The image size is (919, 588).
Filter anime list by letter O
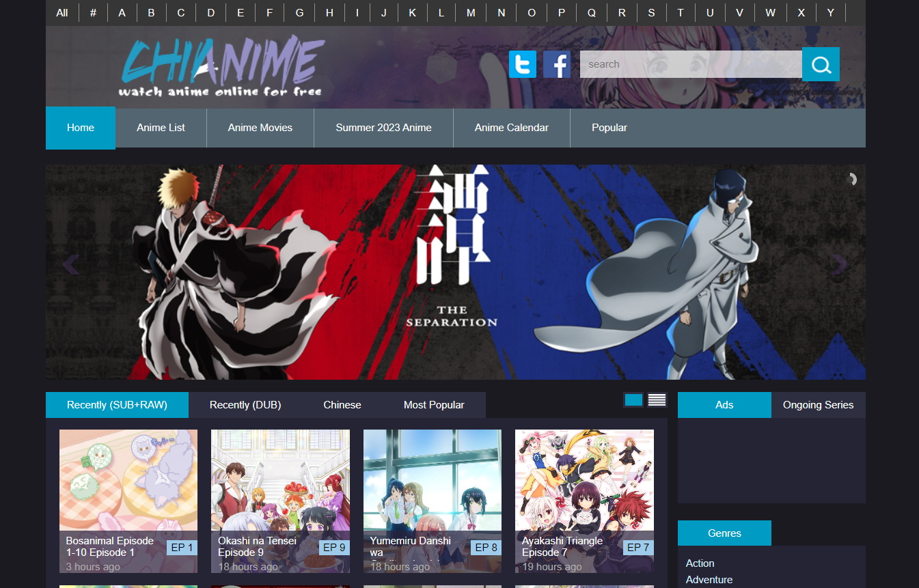pos(532,13)
